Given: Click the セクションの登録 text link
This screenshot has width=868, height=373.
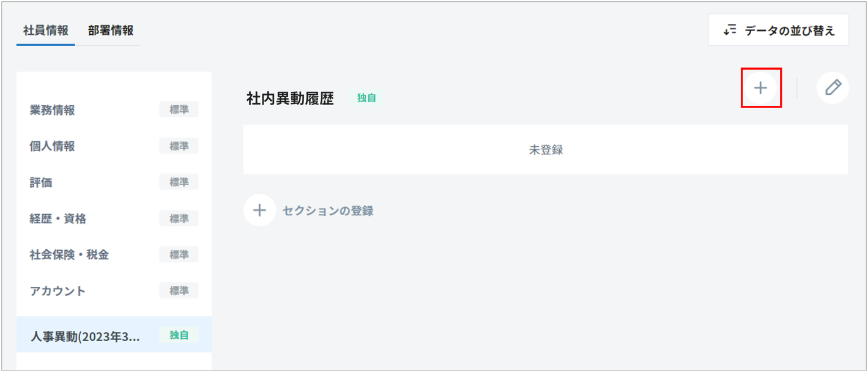Looking at the screenshot, I should pos(328,211).
